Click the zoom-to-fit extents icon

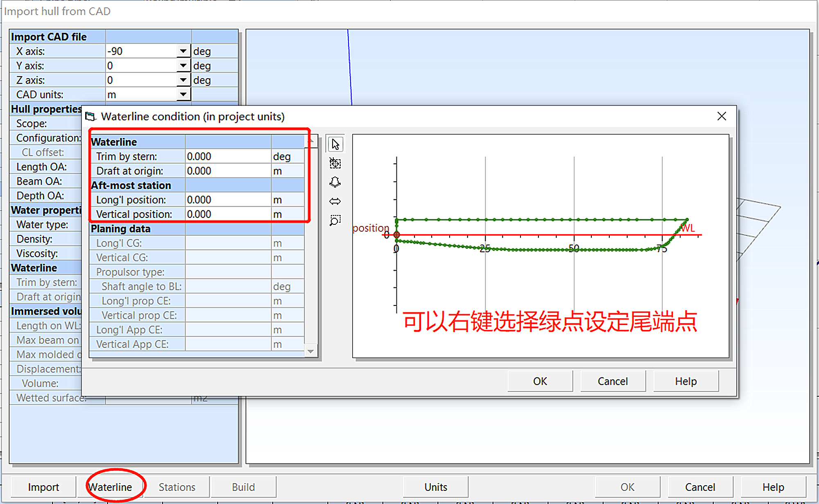pos(335,163)
